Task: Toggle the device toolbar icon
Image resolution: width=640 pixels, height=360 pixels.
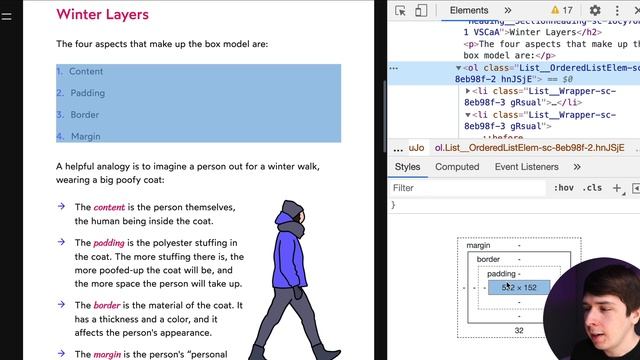Action: point(421,10)
